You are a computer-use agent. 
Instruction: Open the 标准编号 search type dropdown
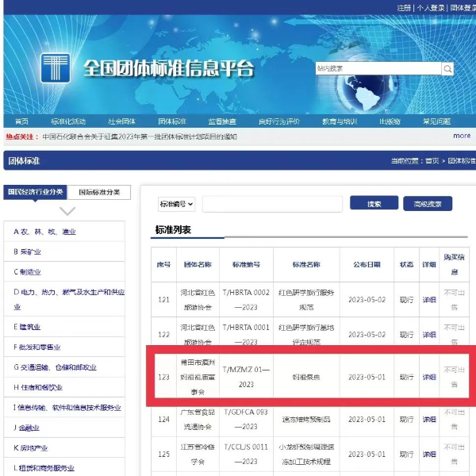(x=176, y=204)
